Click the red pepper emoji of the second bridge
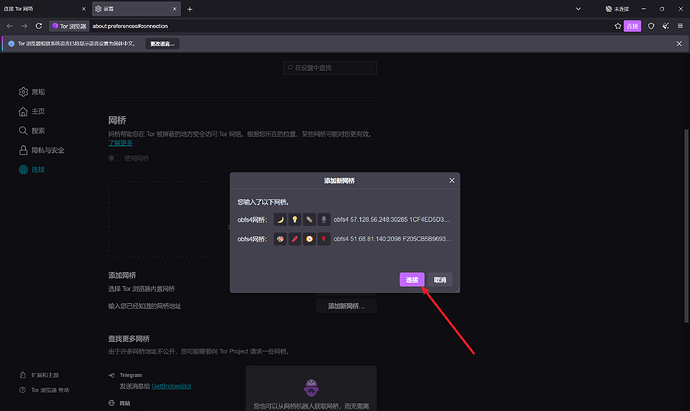 (294, 239)
